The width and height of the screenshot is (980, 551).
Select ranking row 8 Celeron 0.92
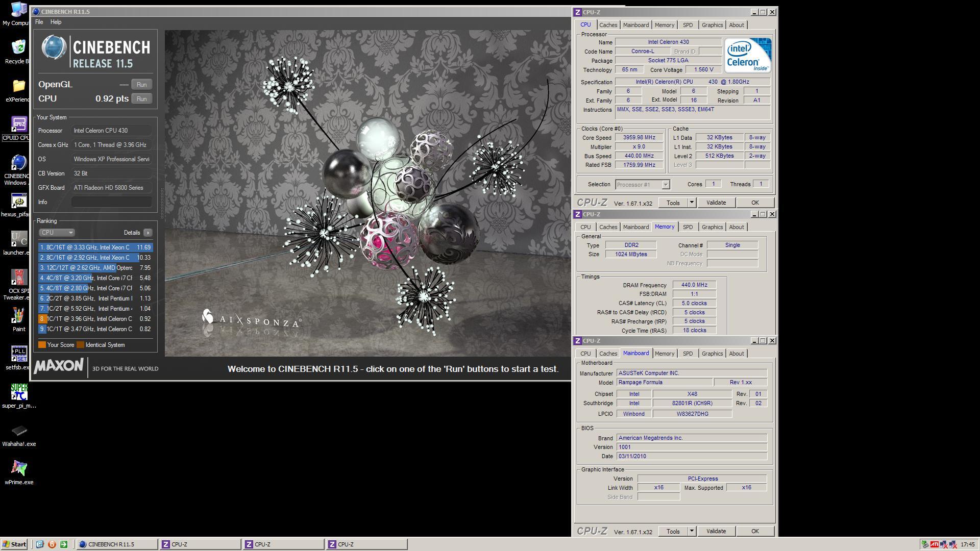pyautogui.click(x=95, y=319)
